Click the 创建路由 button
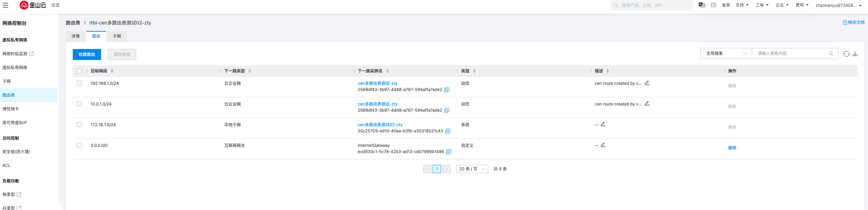The image size is (868, 210). 87,54
